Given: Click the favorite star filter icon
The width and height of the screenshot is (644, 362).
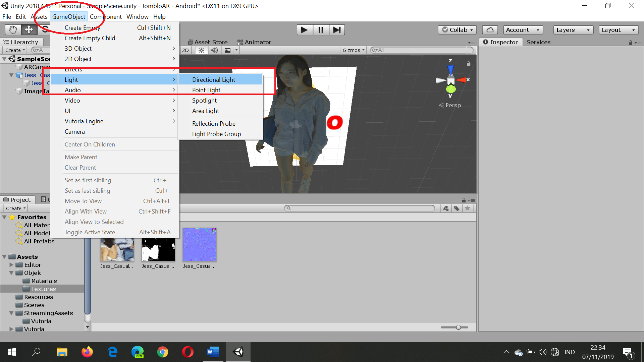Looking at the screenshot, I should (468, 208).
